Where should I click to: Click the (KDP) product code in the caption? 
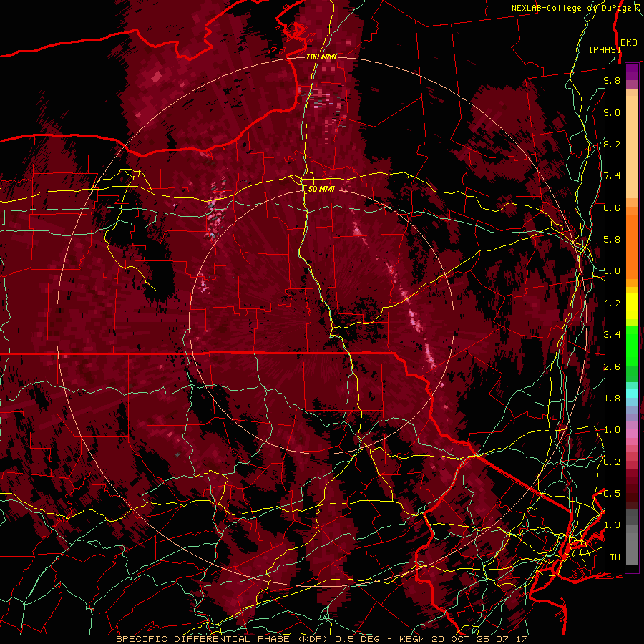tap(314, 639)
